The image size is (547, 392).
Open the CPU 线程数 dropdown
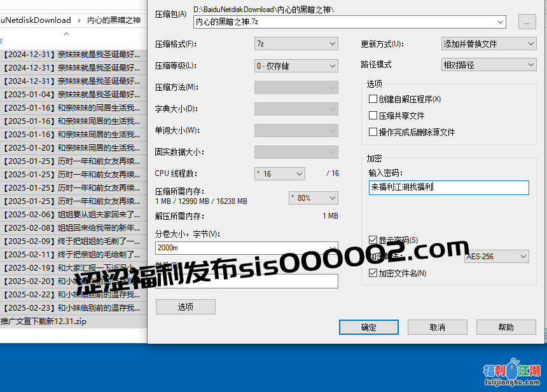280,173
